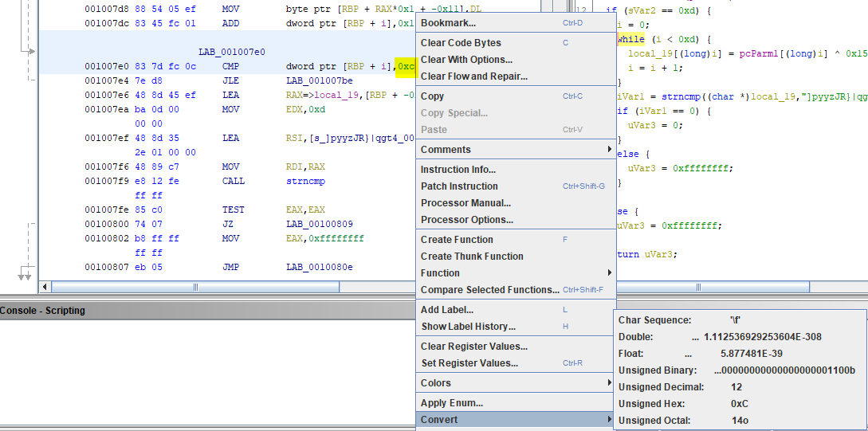Click 'i = i + 1;' decompiler line
The height and width of the screenshot is (431, 868).
655,68
